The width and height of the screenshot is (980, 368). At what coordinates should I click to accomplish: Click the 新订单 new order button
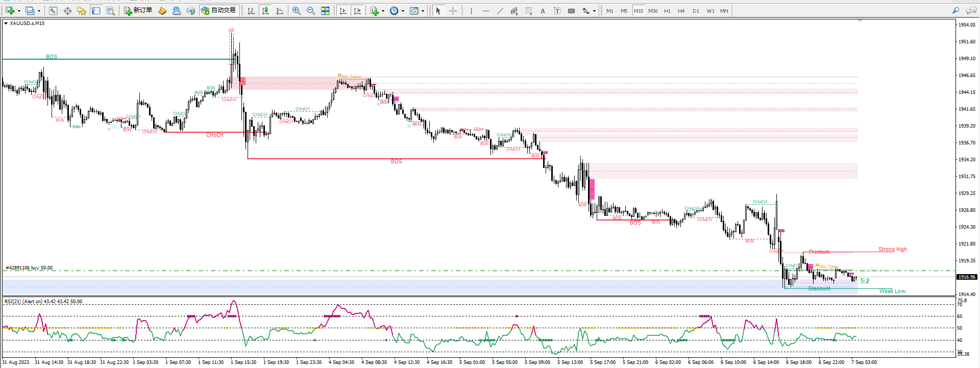[x=138, y=11]
